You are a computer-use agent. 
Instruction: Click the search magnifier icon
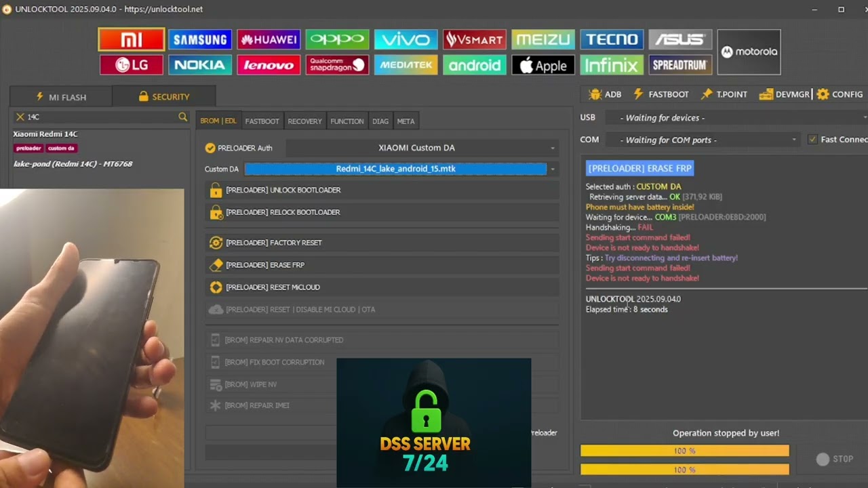(x=182, y=117)
